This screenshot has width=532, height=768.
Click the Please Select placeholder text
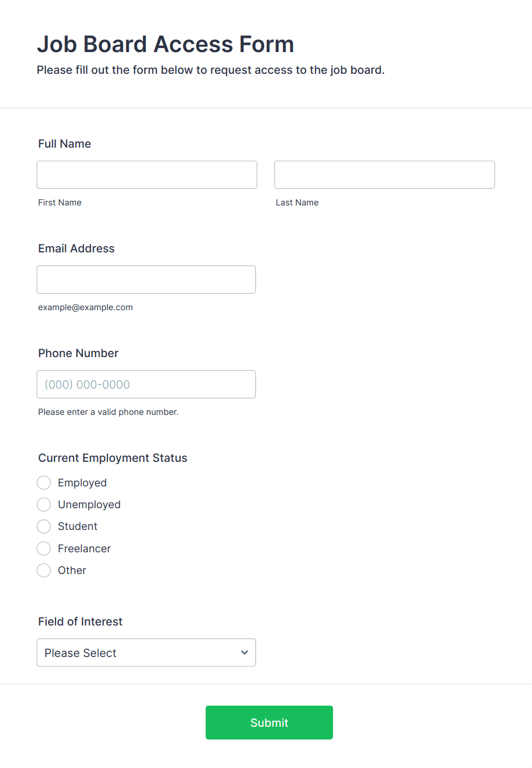coord(81,653)
